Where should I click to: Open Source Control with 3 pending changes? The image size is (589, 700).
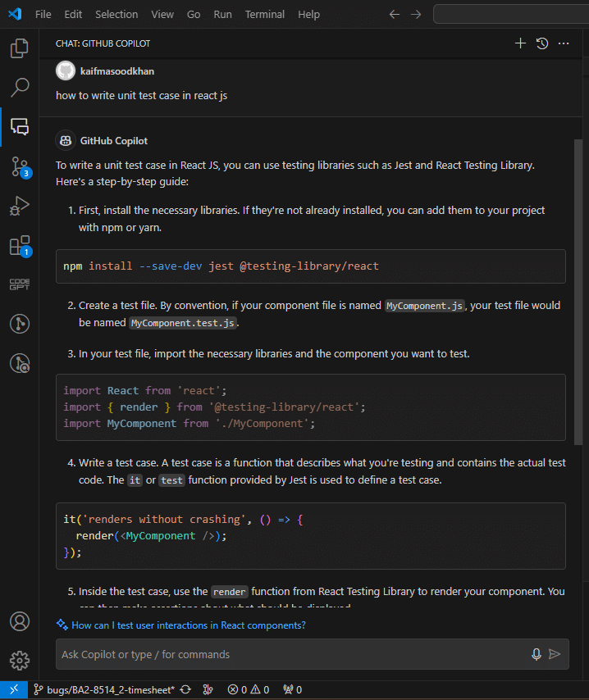pyautogui.click(x=19, y=166)
